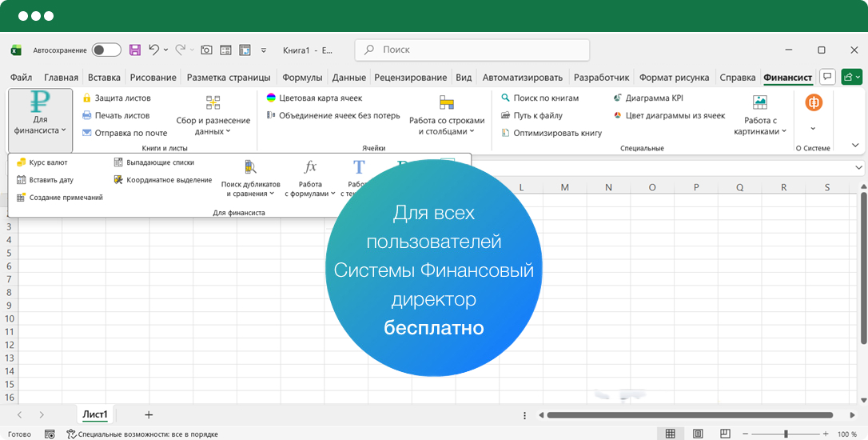
Task: Click the macro recording icon in status bar
Action: 50,434
